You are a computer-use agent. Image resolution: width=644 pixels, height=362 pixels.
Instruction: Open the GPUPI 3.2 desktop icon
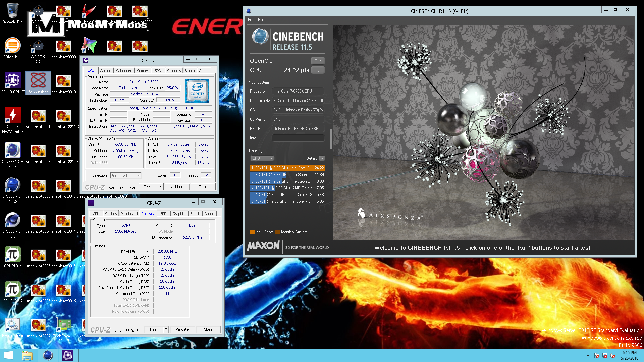pos(12,258)
